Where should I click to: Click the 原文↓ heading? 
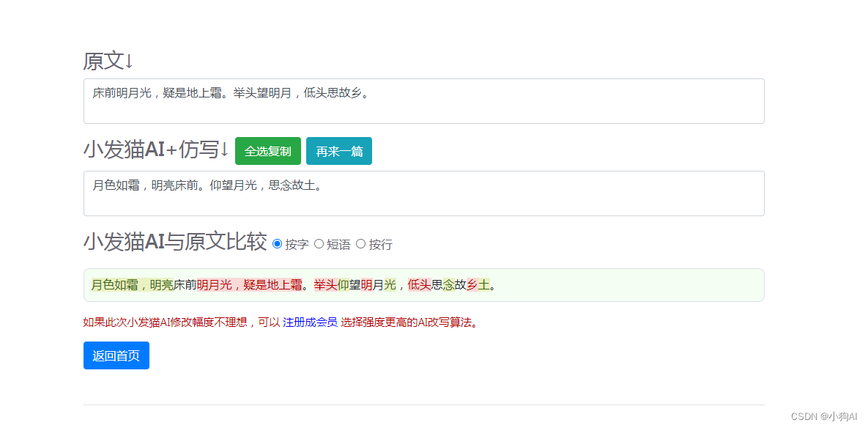coord(108,61)
